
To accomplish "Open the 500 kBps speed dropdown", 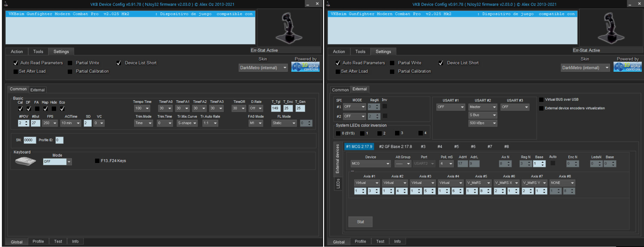I will [483, 123].
